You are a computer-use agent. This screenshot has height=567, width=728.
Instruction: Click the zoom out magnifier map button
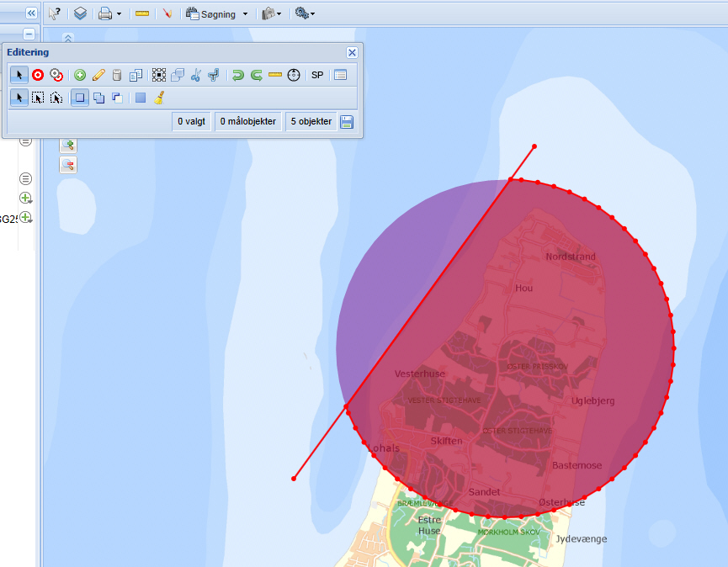point(68,165)
